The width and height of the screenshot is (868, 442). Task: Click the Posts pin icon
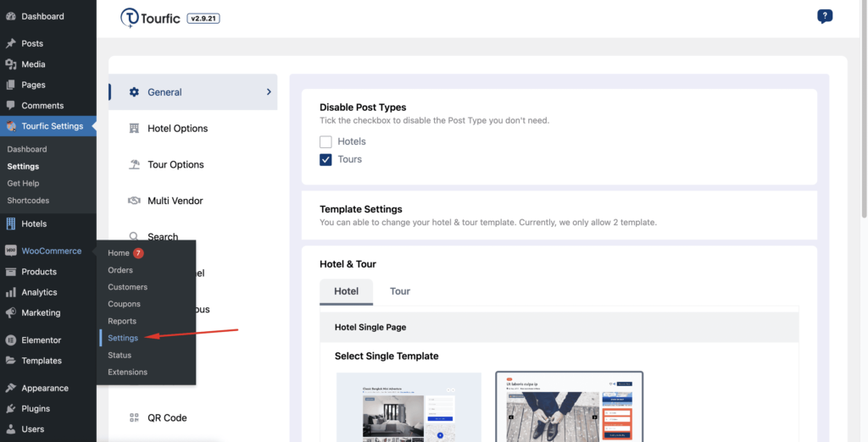(x=10, y=43)
